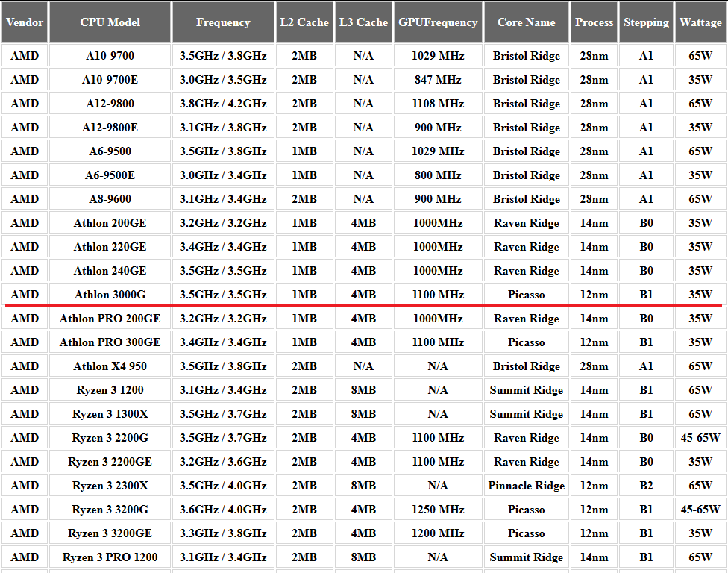Select the Ryzen 3 3200GE model cell

point(110,533)
